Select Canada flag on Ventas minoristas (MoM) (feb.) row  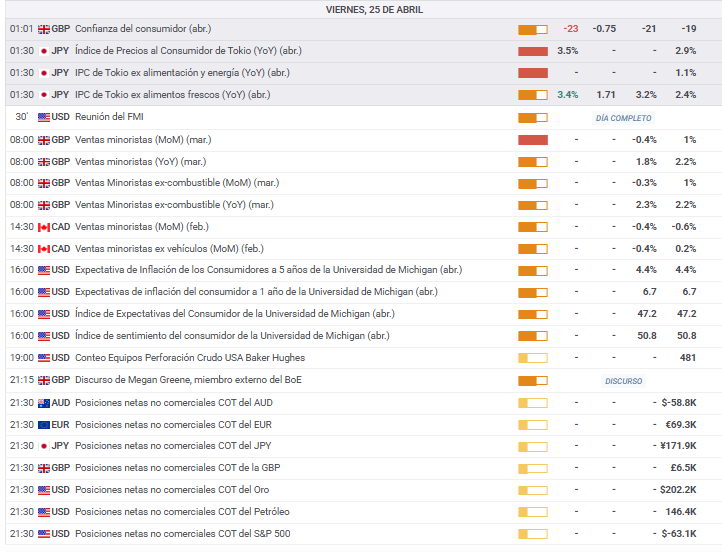pyautogui.click(x=44, y=227)
